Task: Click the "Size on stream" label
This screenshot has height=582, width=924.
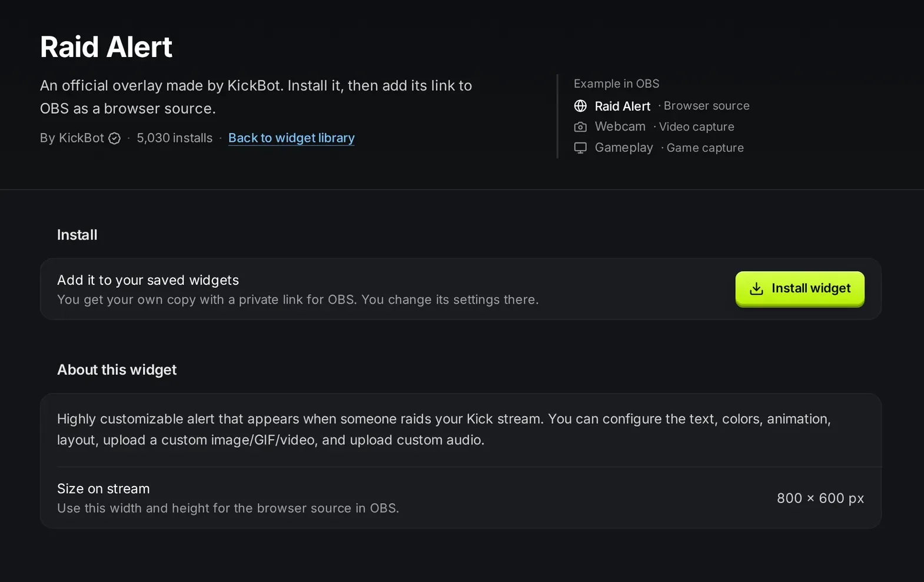Action: point(104,488)
